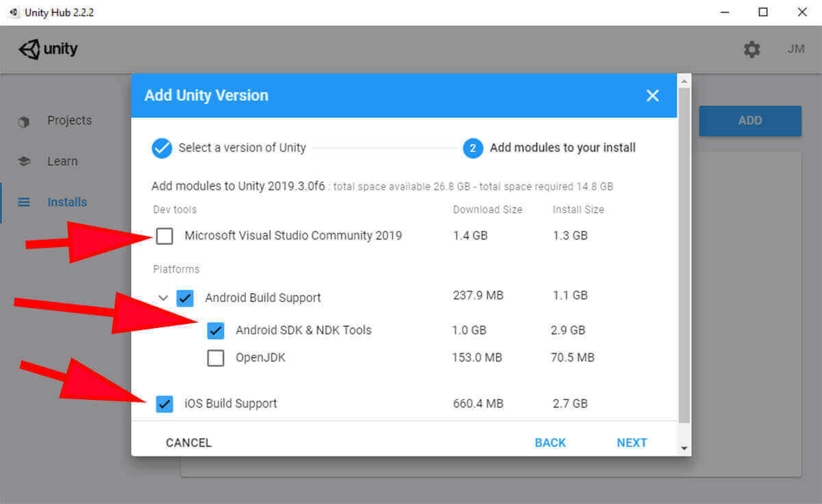This screenshot has width=822, height=504.
Task: Click the Installs list icon
Action: coord(24,202)
